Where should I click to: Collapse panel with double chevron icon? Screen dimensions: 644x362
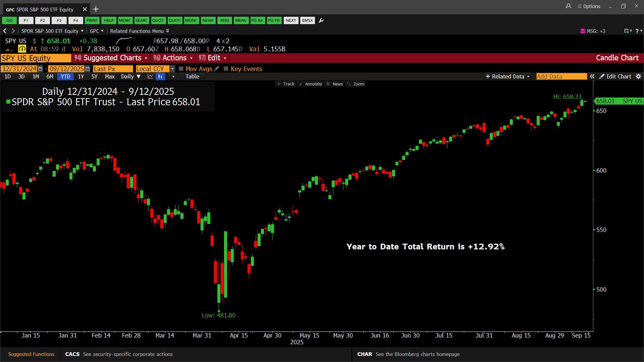point(592,76)
